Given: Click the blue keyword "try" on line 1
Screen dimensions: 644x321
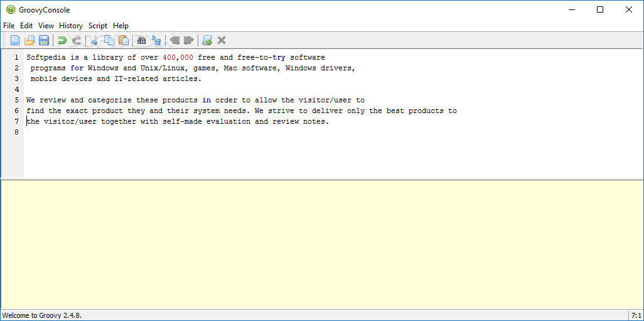Looking at the screenshot, I should tap(279, 58).
